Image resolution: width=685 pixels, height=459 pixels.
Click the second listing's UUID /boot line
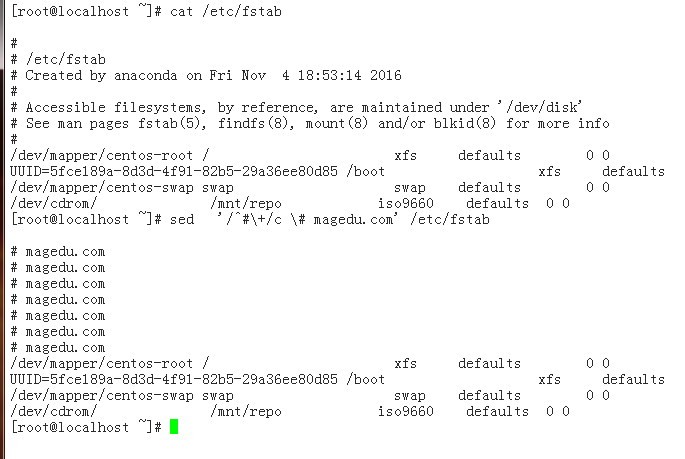(337, 380)
